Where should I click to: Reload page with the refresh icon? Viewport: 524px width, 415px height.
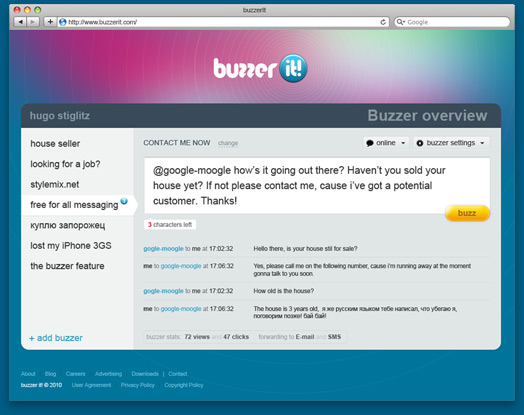[383, 22]
